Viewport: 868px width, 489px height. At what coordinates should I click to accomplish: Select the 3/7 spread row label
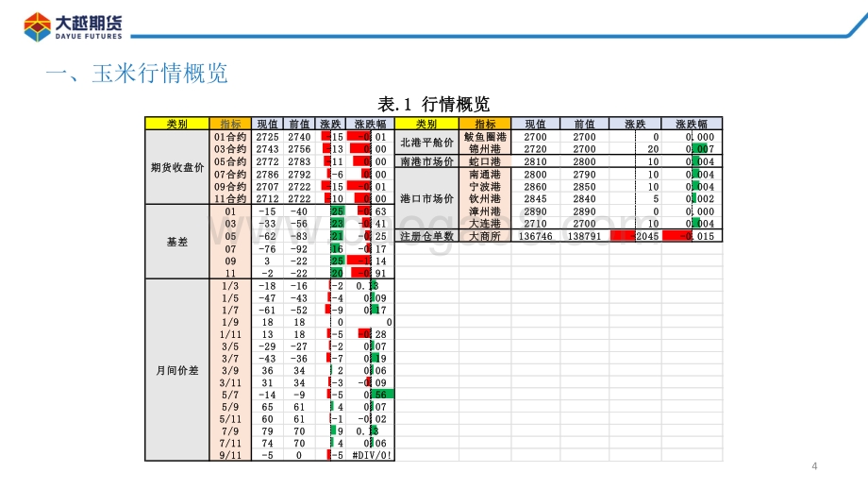230,359
